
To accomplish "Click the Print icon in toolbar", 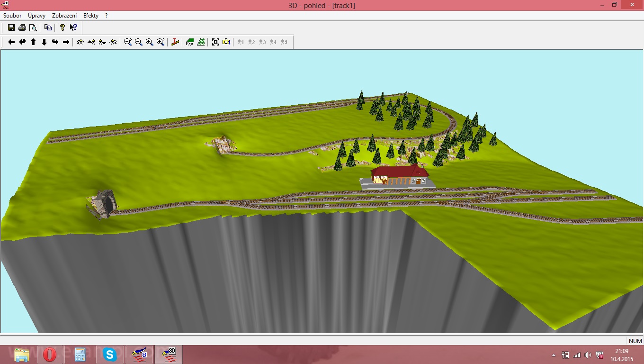I will tap(22, 27).
